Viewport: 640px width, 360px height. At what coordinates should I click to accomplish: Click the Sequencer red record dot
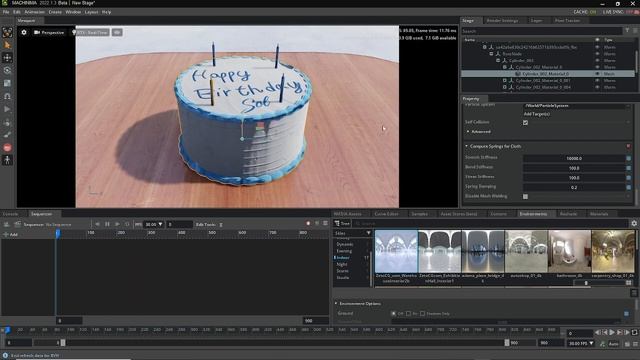pyautogui.click(x=308, y=224)
